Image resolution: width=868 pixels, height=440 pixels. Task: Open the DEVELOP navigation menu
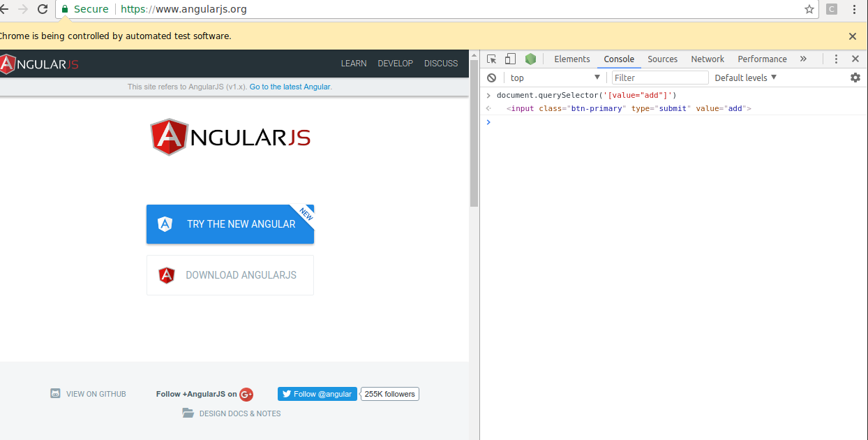396,64
